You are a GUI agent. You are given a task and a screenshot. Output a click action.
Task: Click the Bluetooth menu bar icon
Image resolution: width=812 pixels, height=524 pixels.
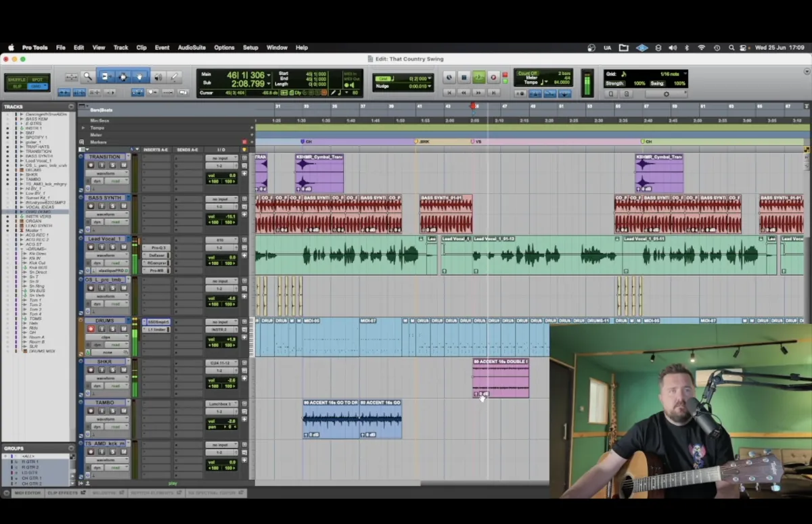coord(686,48)
